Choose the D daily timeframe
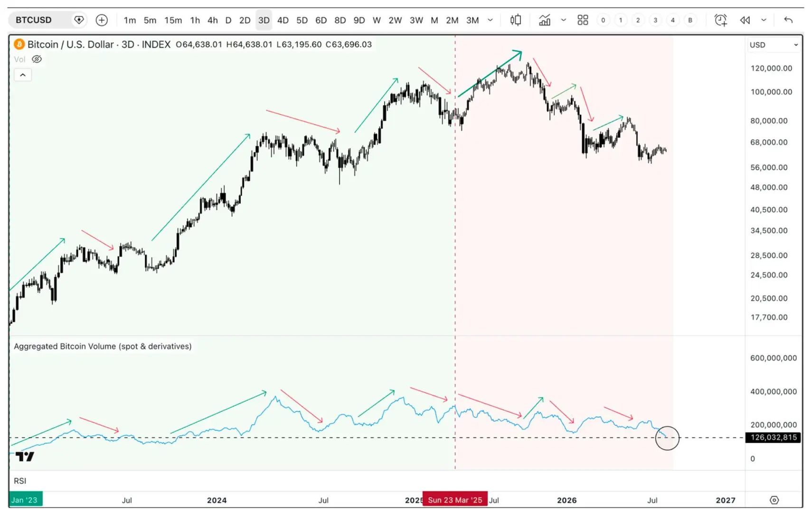This screenshot has width=812, height=513. pyautogui.click(x=228, y=20)
